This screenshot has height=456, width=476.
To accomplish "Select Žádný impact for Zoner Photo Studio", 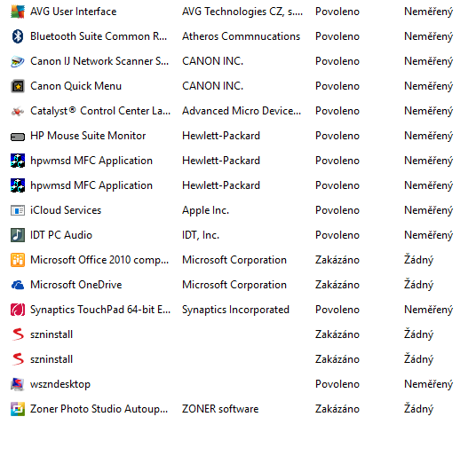I will [x=418, y=409].
